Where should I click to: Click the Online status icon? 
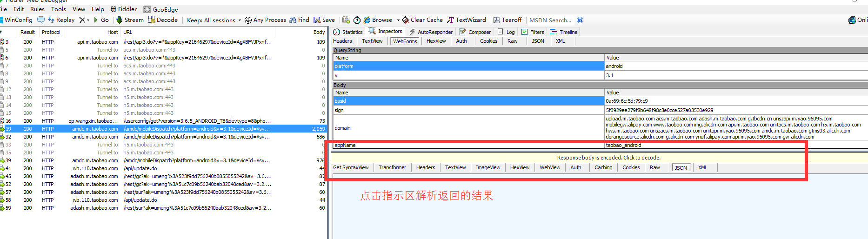[858, 20]
